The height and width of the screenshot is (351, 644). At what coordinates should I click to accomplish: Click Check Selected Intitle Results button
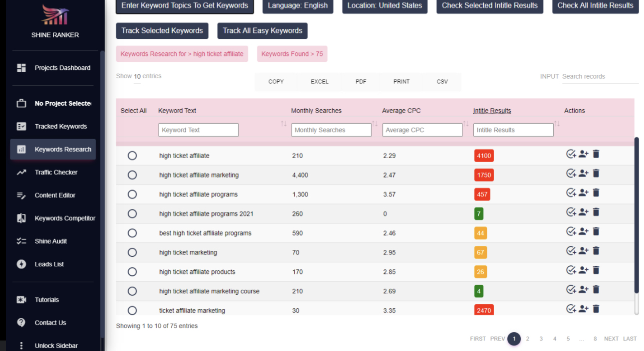[x=490, y=5]
